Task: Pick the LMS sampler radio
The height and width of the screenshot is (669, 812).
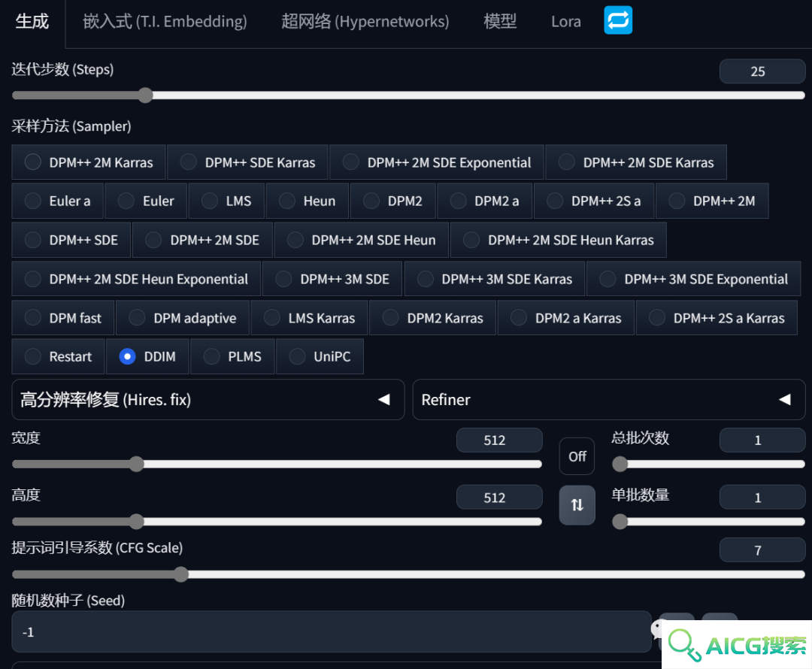Action: coord(226,201)
